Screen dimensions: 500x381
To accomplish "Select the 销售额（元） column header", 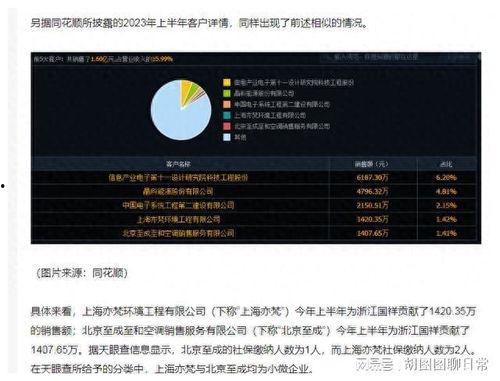I will pos(372,164).
